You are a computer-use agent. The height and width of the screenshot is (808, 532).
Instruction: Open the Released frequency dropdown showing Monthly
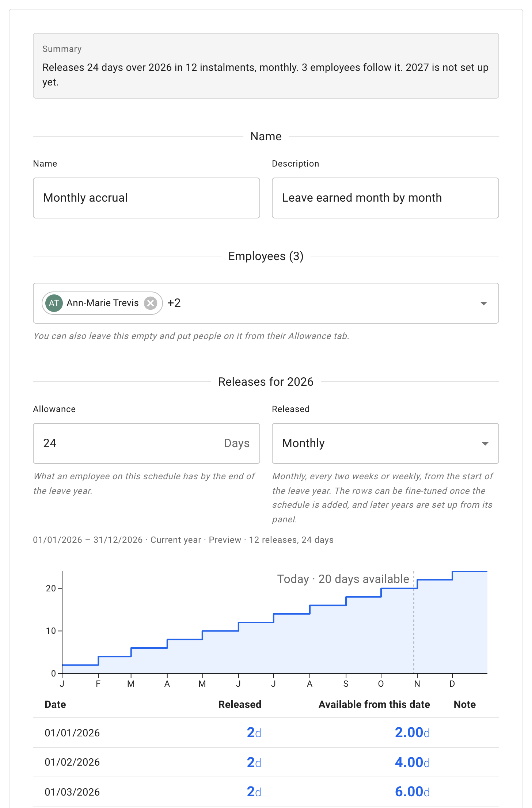[385, 443]
